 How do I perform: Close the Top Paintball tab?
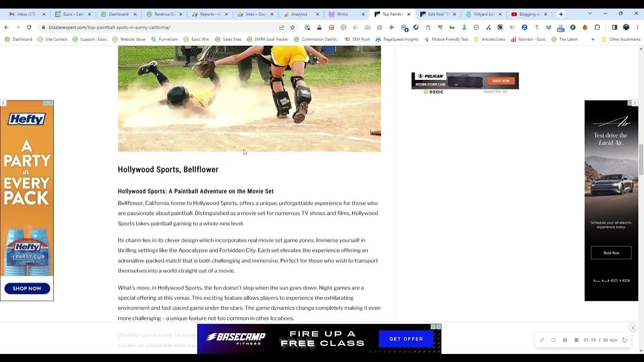pos(409,14)
